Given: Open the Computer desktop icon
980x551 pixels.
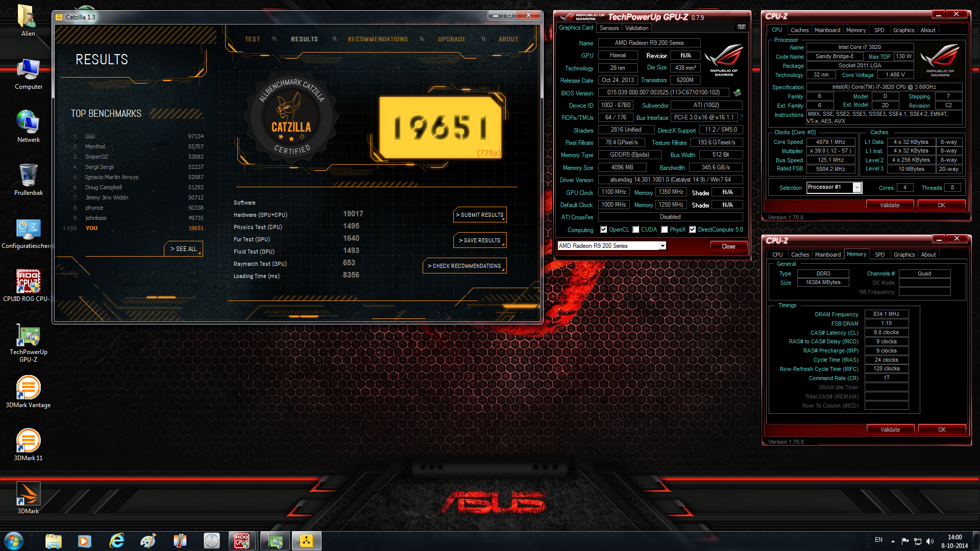Looking at the screenshot, I should [x=28, y=74].
